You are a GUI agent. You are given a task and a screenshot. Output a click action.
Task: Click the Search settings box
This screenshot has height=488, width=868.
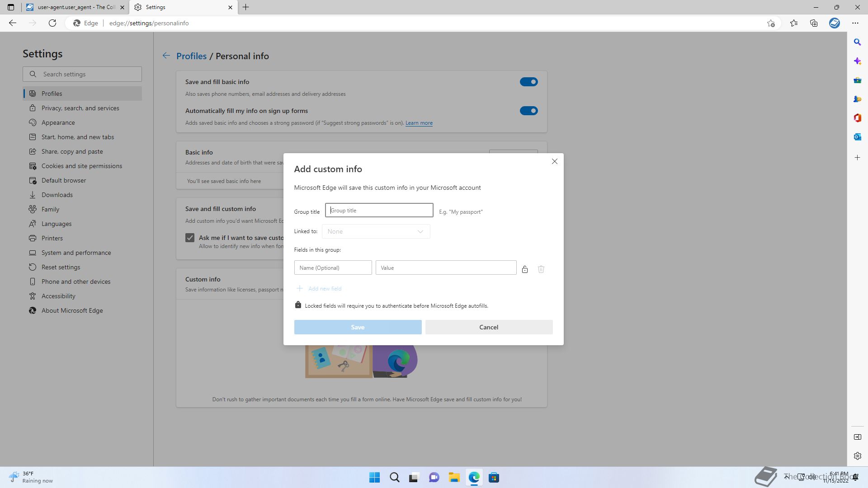pos(82,74)
